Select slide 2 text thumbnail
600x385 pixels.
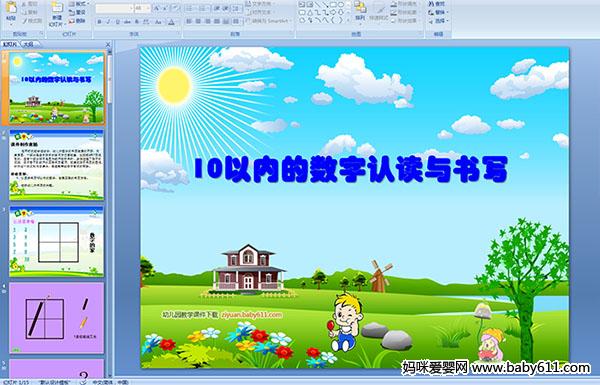[56, 165]
